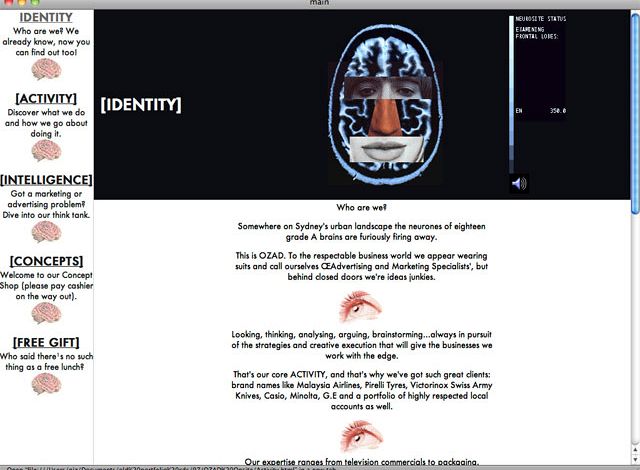
Task: Click 'Got a marketing or advertising problem?' text
Action: pos(46,204)
